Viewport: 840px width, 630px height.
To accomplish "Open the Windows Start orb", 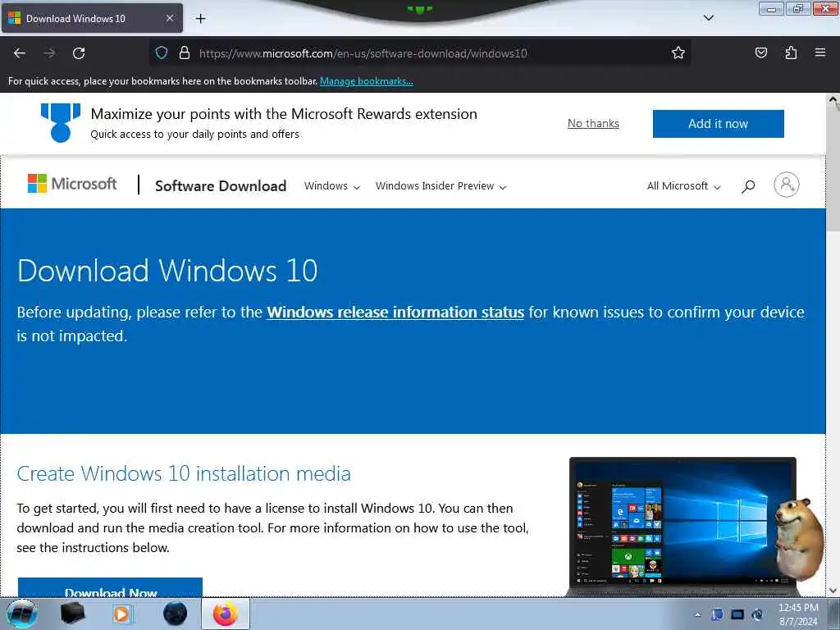I will click(x=22, y=614).
